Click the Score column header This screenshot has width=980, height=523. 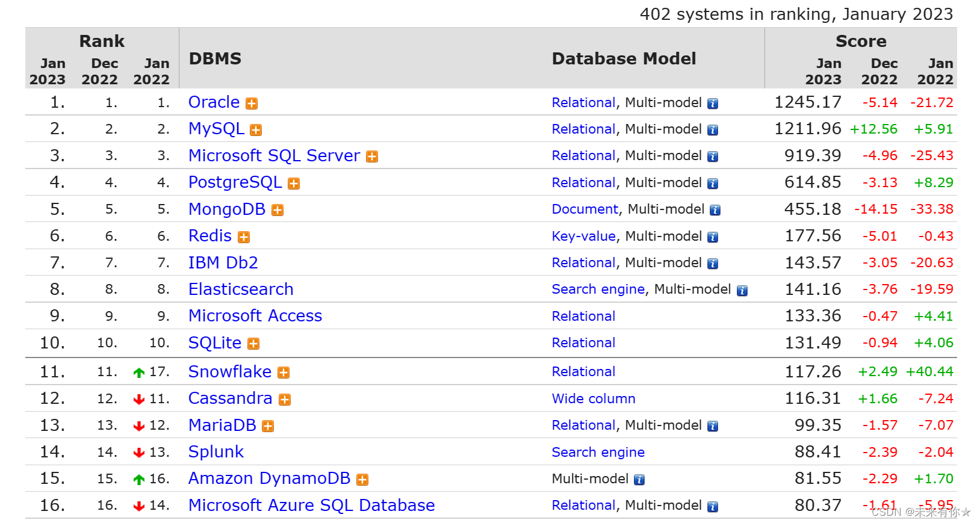[x=861, y=41]
